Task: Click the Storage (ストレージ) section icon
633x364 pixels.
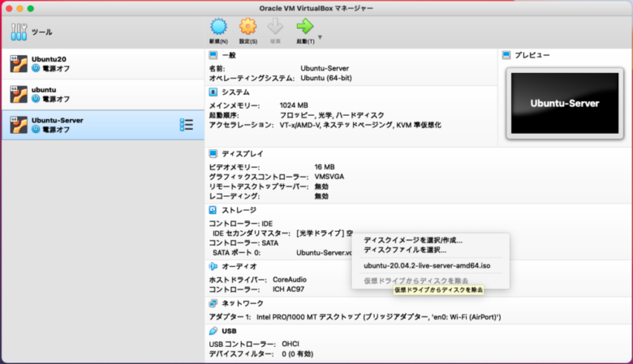Action: click(x=213, y=210)
